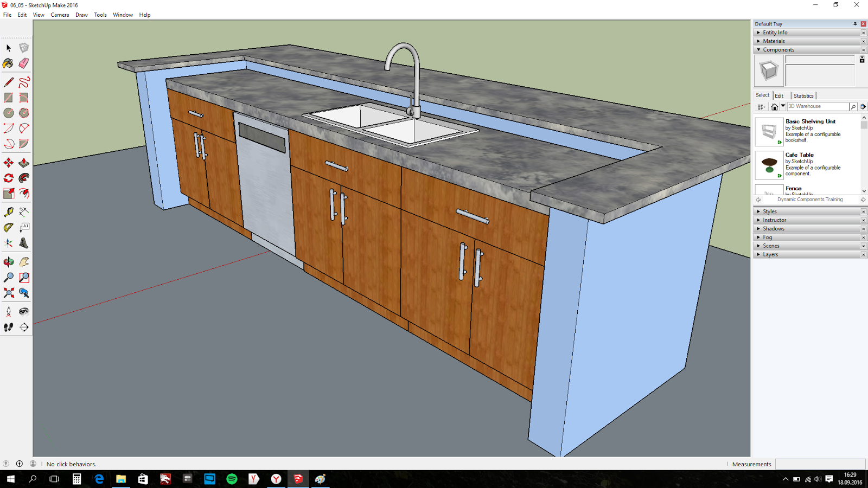This screenshot has width=868, height=488.
Task: Open the Window menu
Action: pyautogui.click(x=123, y=15)
